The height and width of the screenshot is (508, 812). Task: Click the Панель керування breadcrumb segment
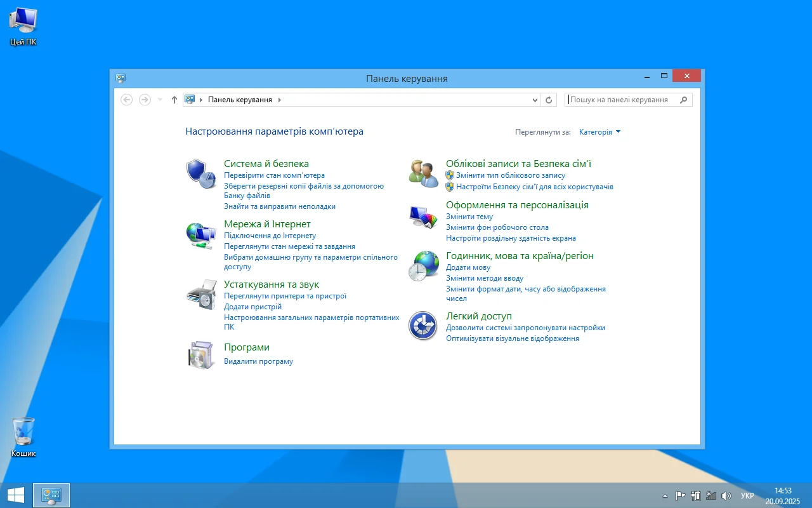tap(240, 100)
